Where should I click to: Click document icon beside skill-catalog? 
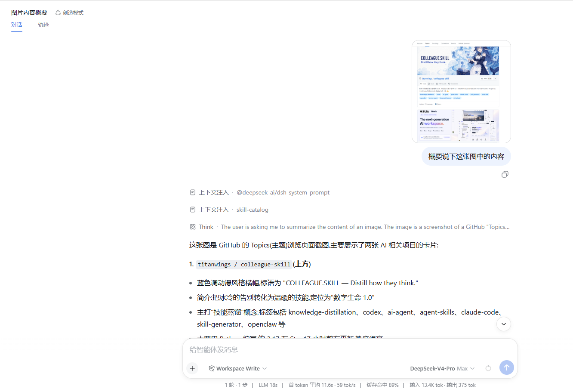coord(193,210)
